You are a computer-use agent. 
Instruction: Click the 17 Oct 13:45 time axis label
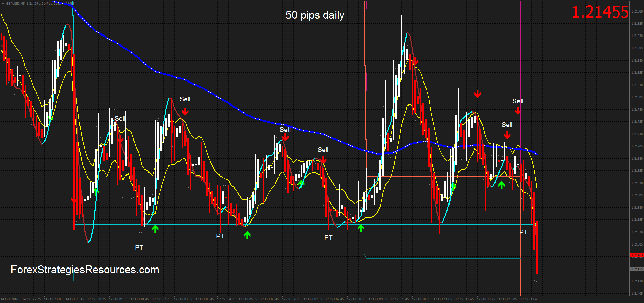click(529, 299)
